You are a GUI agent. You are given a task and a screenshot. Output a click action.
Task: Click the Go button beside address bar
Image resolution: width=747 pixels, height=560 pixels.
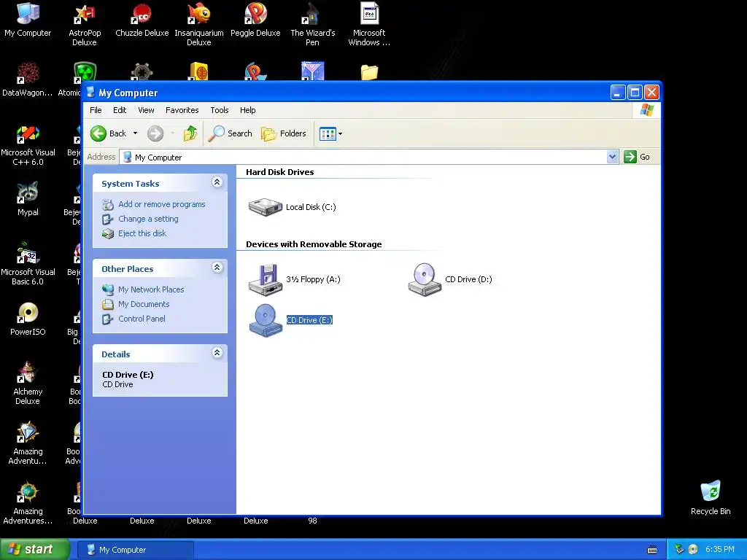tap(637, 157)
